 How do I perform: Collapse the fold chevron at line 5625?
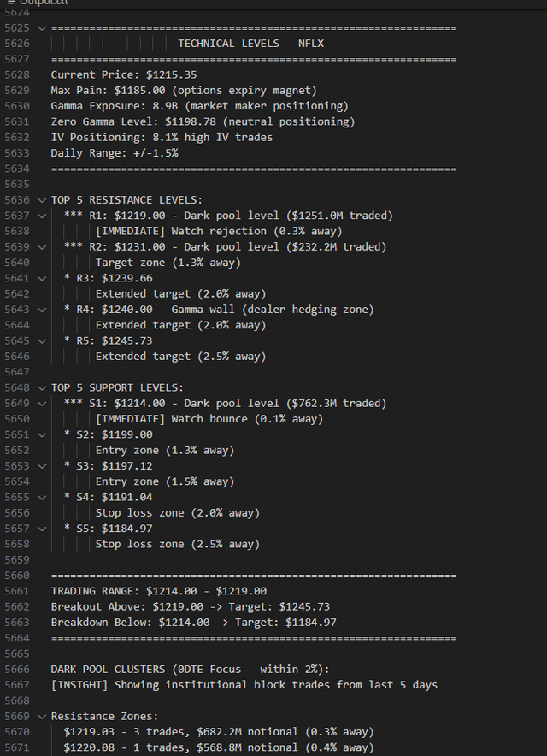pos(42,27)
